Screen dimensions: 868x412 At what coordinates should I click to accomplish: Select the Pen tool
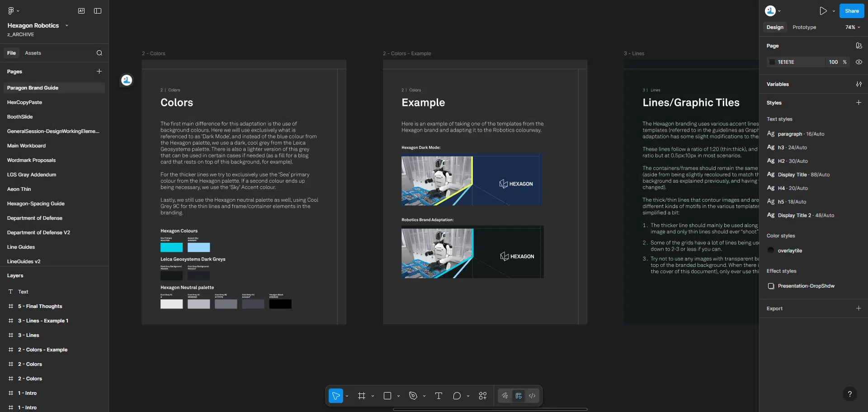click(413, 396)
